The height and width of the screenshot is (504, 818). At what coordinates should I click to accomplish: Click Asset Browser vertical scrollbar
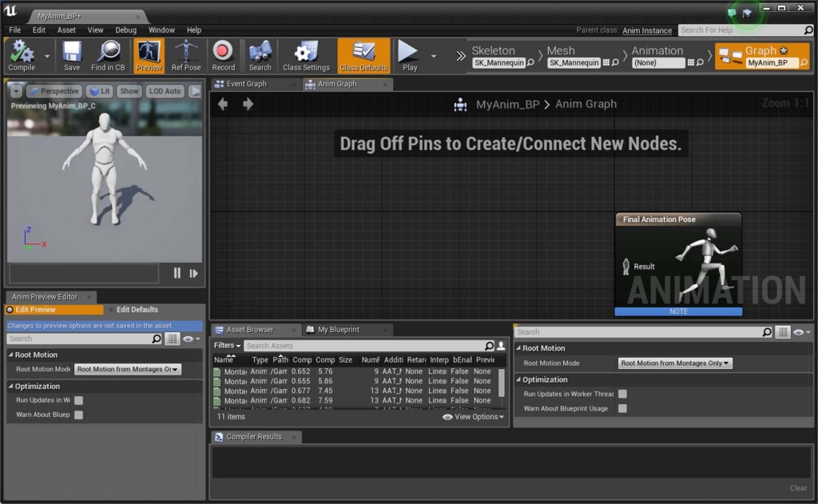pyautogui.click(x=502, y=383)
